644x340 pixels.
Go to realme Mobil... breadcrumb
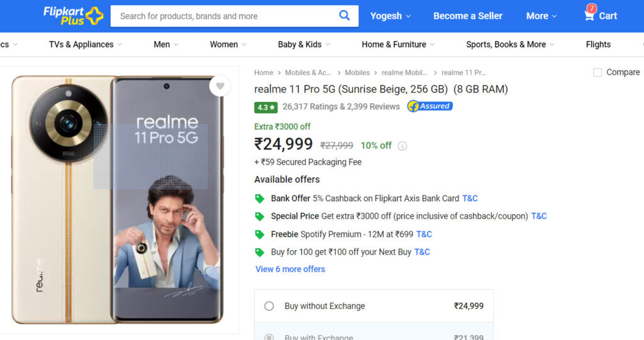tap(404, 73)
